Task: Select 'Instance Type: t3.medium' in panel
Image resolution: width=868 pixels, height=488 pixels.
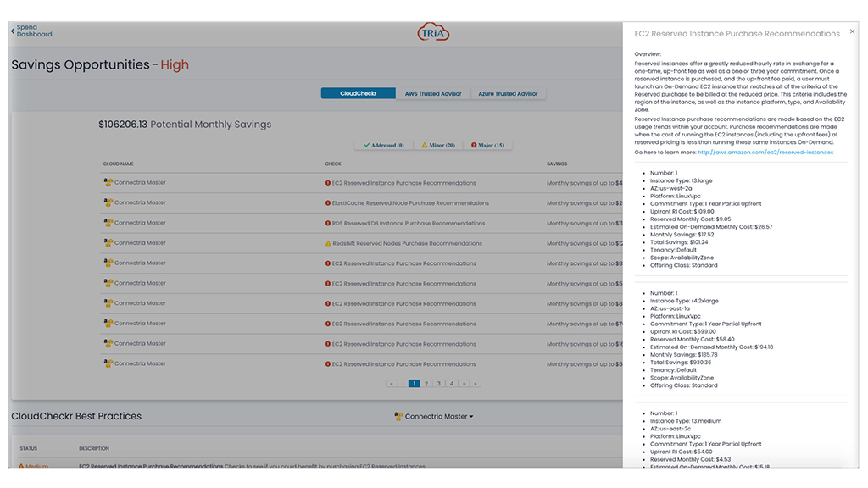Action: (685, 421)
